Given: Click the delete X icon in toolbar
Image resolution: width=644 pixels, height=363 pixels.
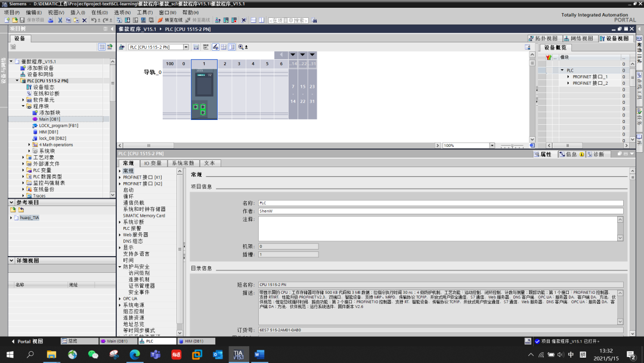Looking at the screenshot, I should click(84, 20).
